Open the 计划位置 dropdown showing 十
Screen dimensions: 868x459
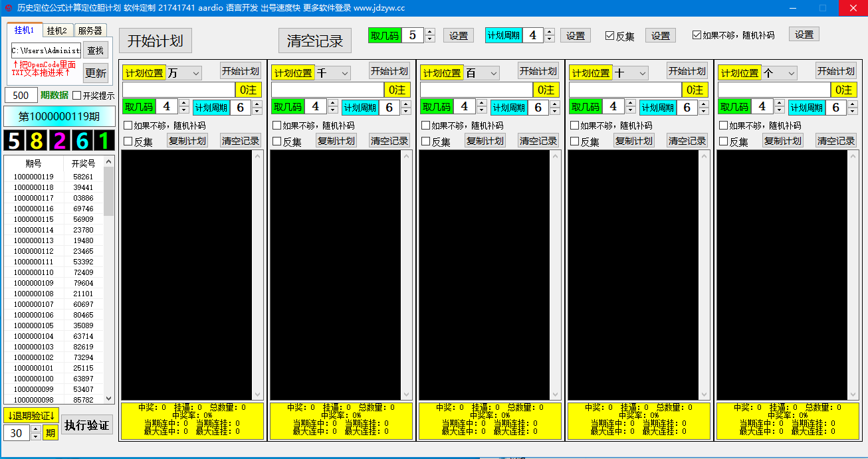[631, 73]
